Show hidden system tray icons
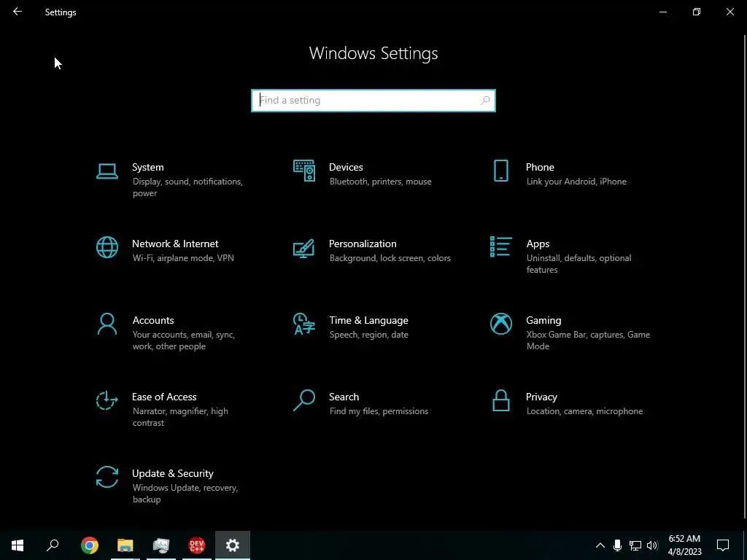Screen dimensions: 747x560 pyautogui.click(x=600, y=545)
